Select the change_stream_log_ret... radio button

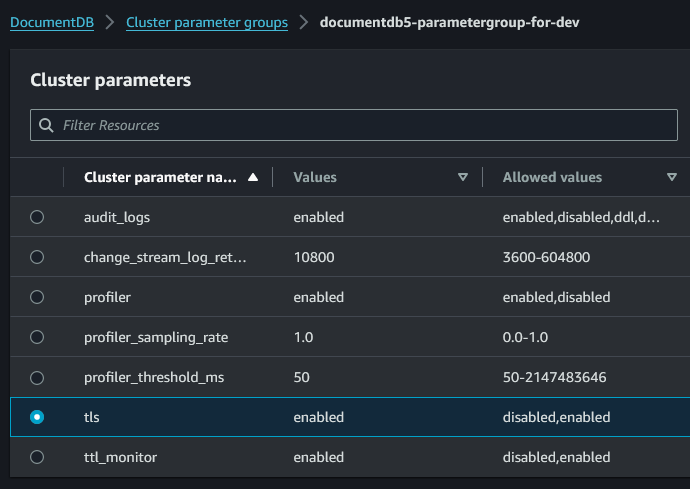(x=37, y=257)
